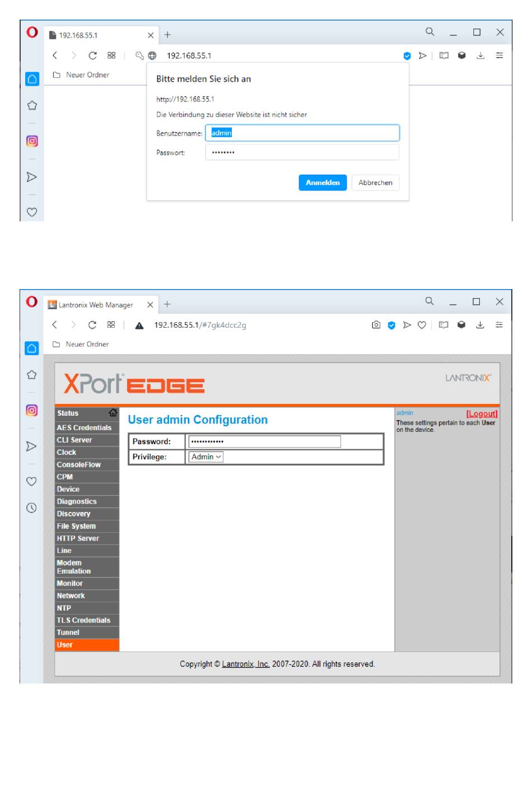This screenshot has height=791, width=532.
Task: Open the Lantronix Web Manager browser tab
Action: coord(95,305)
